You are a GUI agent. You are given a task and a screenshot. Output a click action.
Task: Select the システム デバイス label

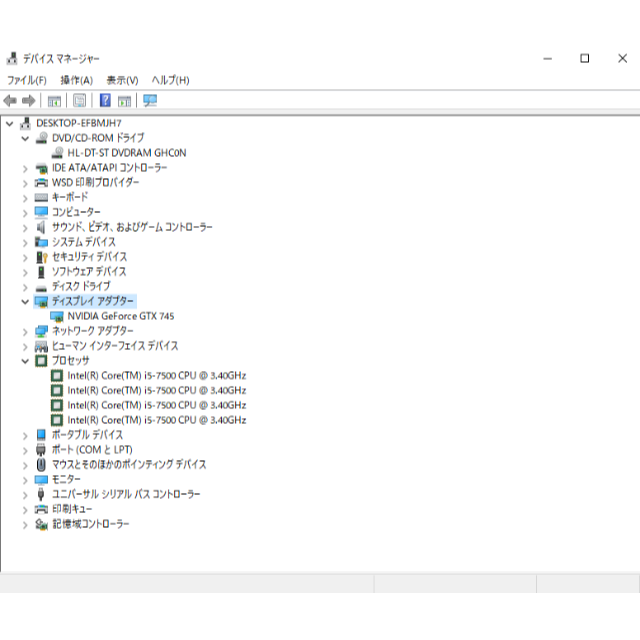coord(84,242)
